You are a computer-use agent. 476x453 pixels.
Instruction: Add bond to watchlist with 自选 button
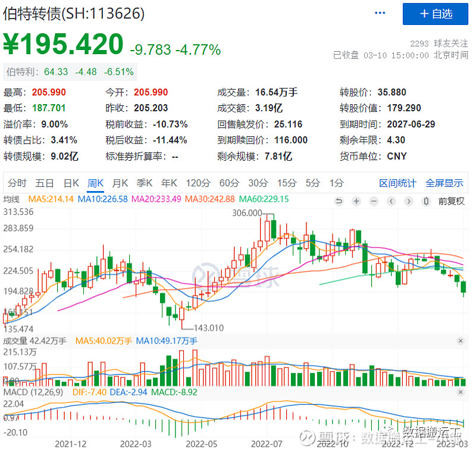(436, 14)
